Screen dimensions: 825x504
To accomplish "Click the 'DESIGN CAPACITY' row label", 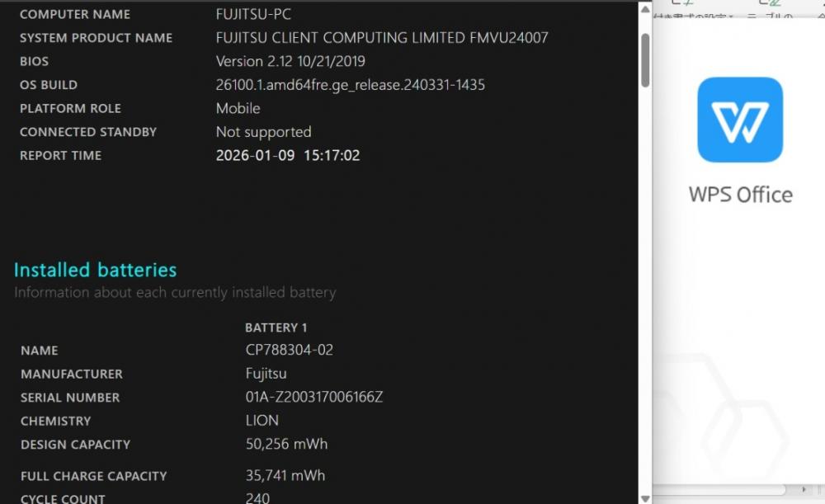I will 75,445.
